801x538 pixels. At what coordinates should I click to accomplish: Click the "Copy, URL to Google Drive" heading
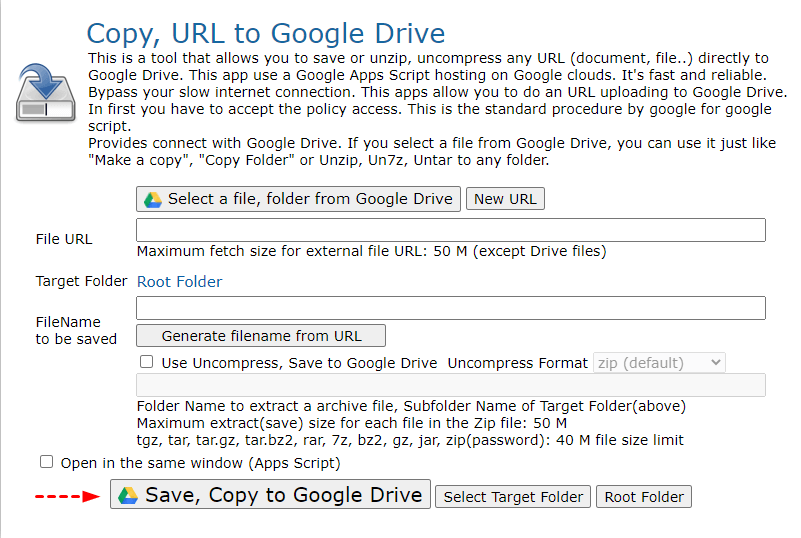(x=265, y=36)
